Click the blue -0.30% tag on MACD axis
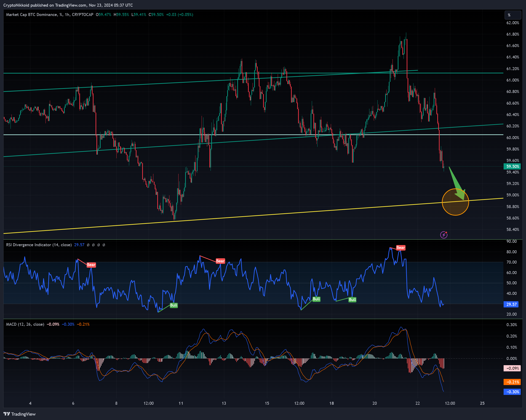Viewport: 526px width, 420px height. pos(512,392)
